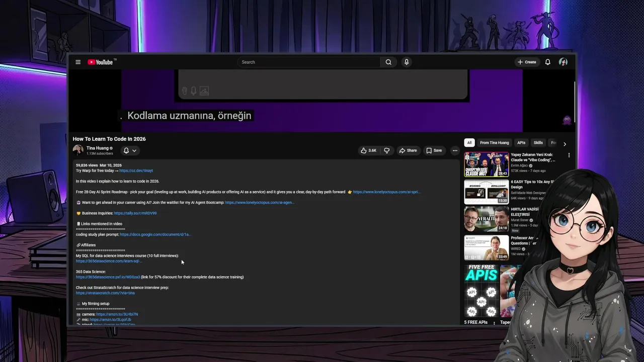
Task: Open camera amzn.to link
Action: click(x=117, y=314)
